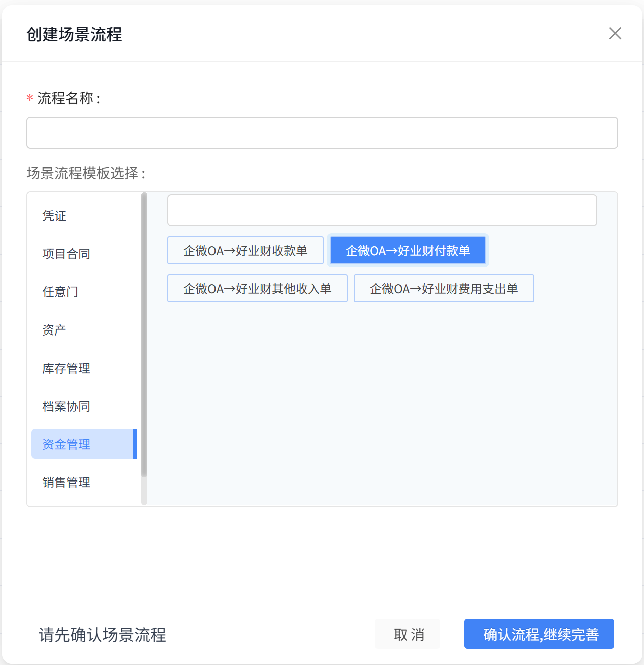Choose 任意门 from the category list
The image size is (644, 665).
(x=60, y=292)
